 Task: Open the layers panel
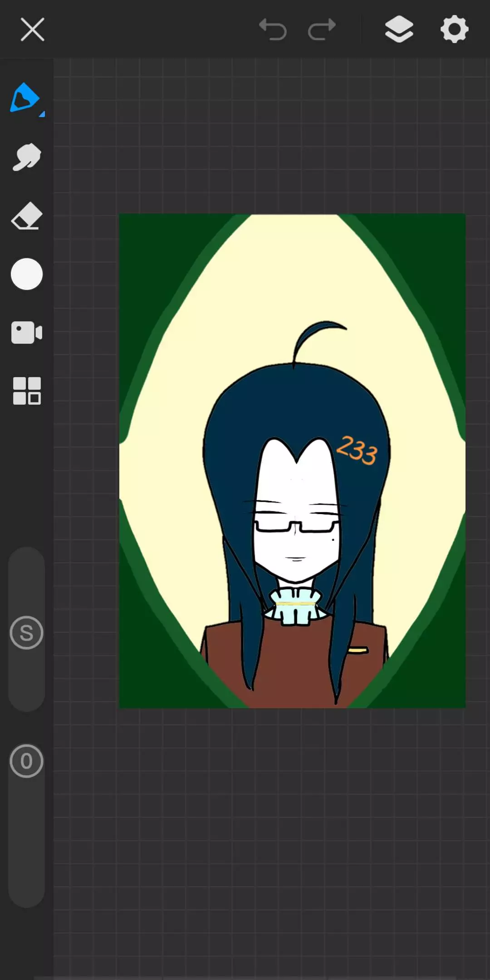[x=399, y=30]
